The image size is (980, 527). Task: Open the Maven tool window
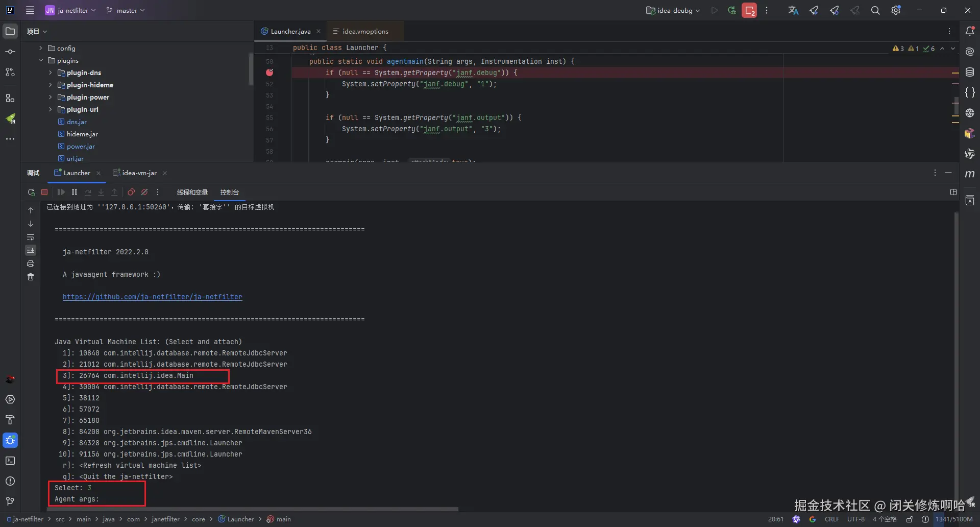970,174
